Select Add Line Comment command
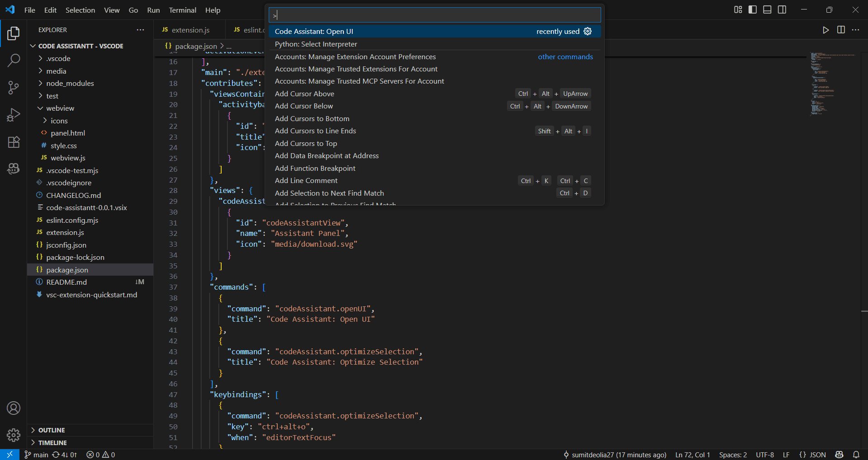This screenshot has width=868, height=460. click(435, 180)
